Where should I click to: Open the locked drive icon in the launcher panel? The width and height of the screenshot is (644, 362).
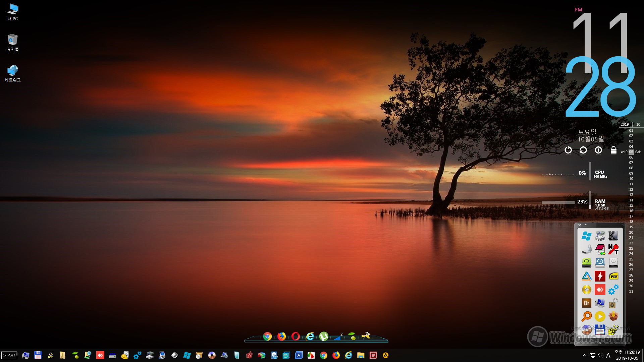tap(586, 249)
